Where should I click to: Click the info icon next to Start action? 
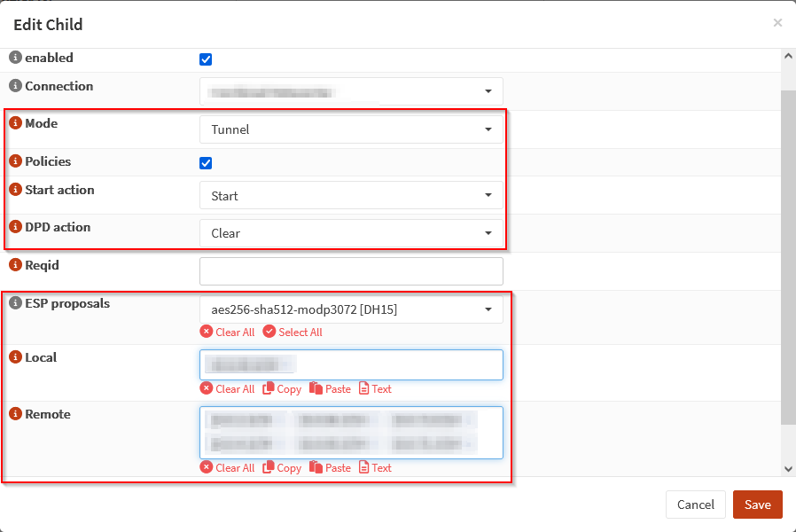click(x=15, y=190)
